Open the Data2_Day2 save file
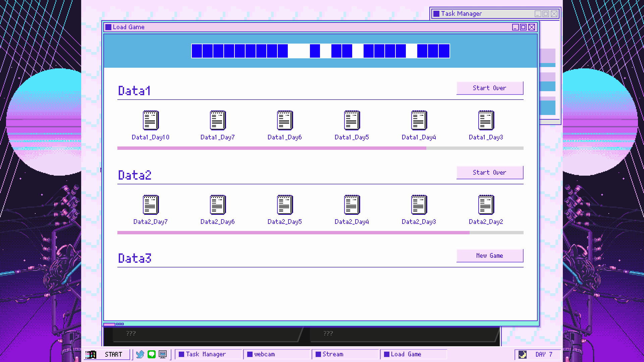Screen dimensions: 644x362 click(x=486, y=205)
